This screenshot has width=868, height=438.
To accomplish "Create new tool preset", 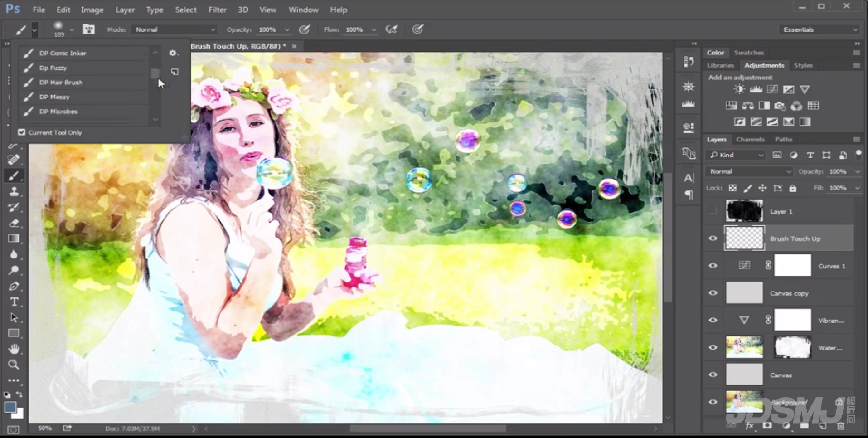I will (175, 72).
